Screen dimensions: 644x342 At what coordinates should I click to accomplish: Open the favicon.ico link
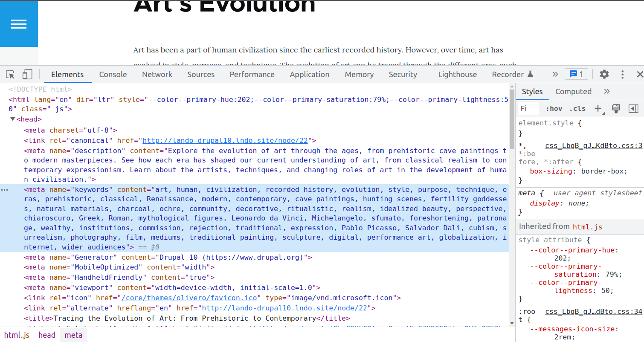189,298
